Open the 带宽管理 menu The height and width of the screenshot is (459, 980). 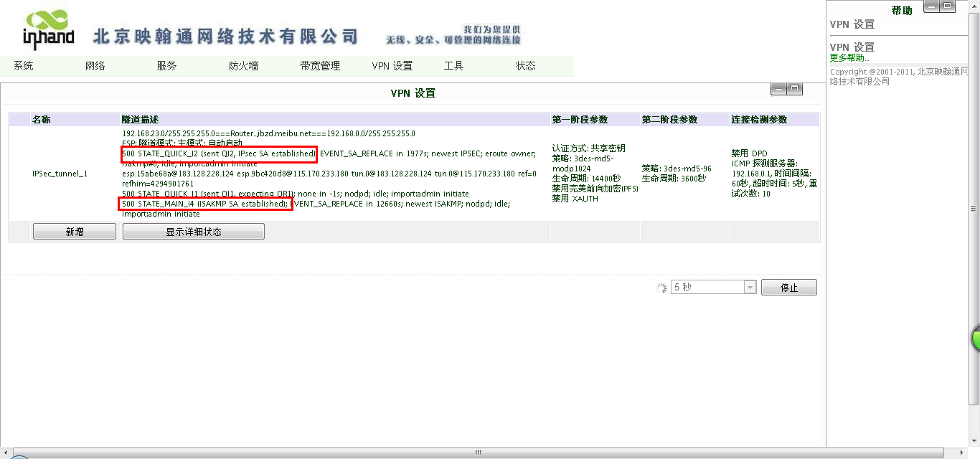tap(320, 66)
